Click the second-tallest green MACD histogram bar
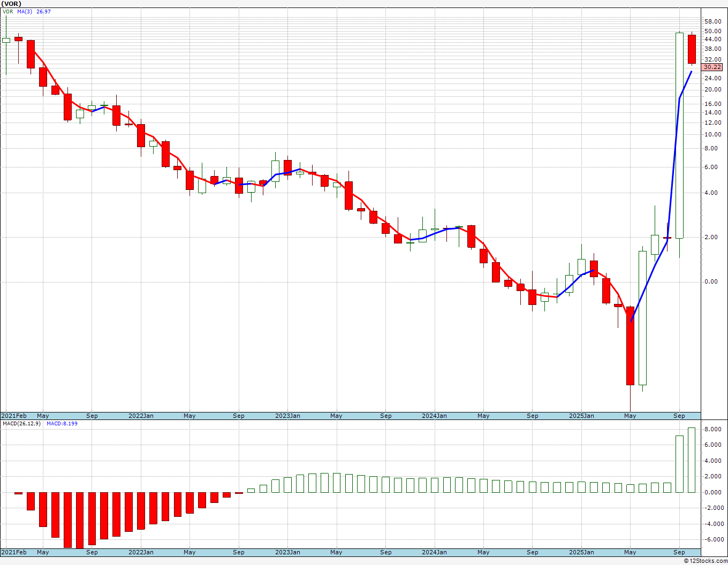 click(x=679, y=464)
